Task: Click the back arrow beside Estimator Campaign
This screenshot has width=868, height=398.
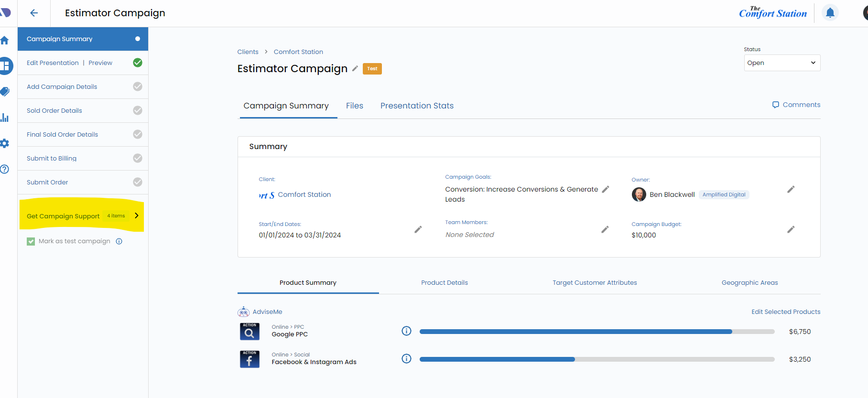Action: coord(34,13)
